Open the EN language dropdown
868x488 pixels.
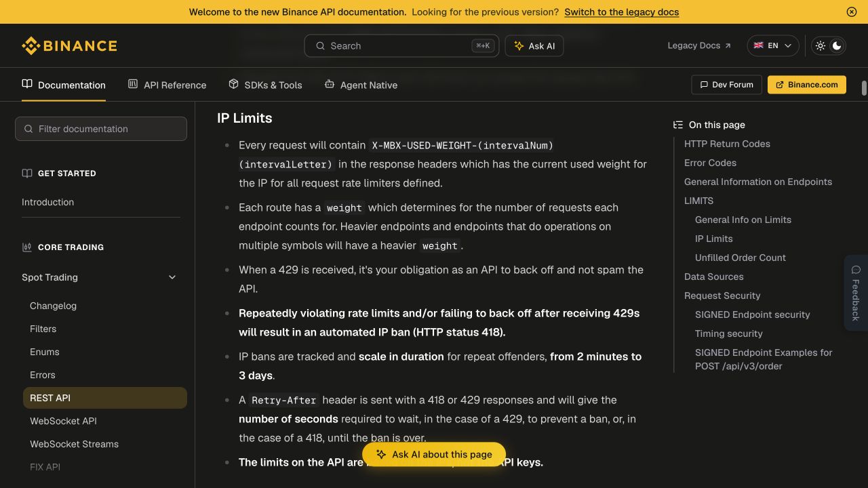pyautogui.click(x=772, y=45)
